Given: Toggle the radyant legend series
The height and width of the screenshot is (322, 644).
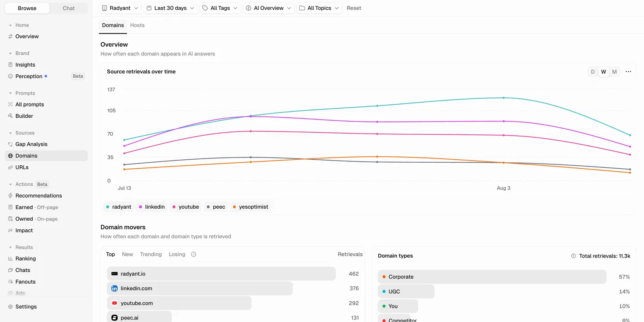Looking at the screenshot, I should coord(118,207).
